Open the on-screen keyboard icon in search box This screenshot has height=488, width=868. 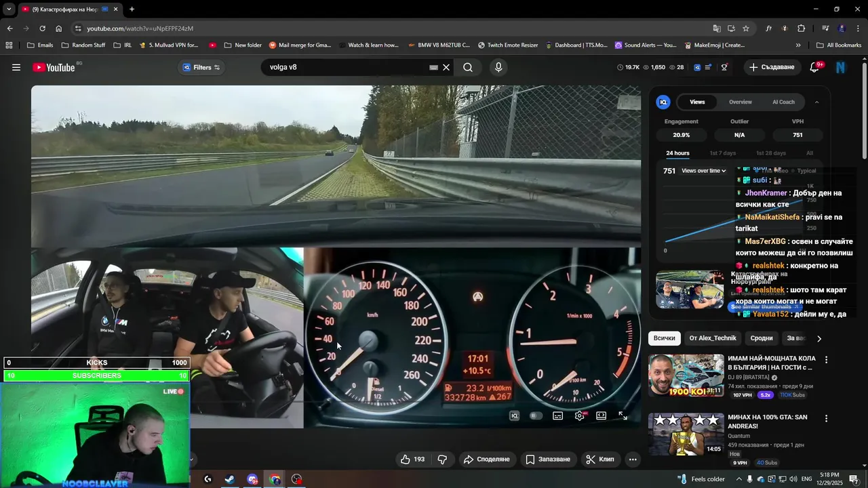(433, 67)
